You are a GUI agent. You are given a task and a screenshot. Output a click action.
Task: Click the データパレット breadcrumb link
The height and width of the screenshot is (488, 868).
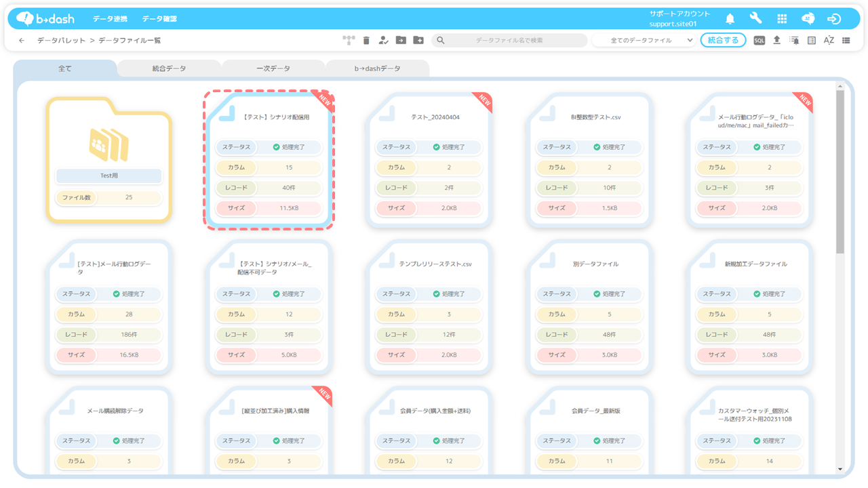(61, 41)
